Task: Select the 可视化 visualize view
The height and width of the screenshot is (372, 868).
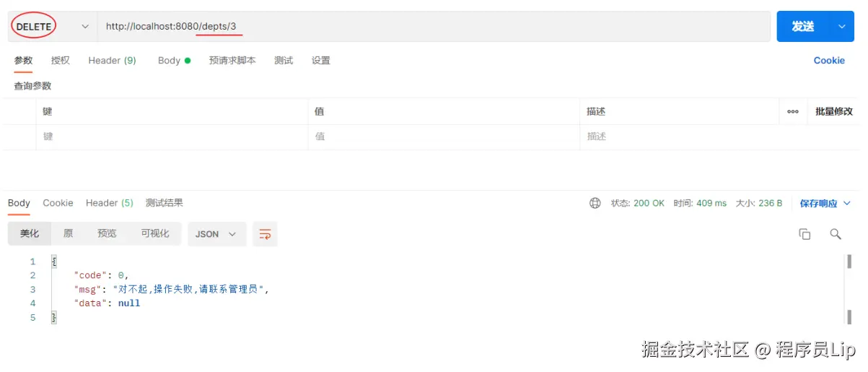Action: [x=154, y=234]
